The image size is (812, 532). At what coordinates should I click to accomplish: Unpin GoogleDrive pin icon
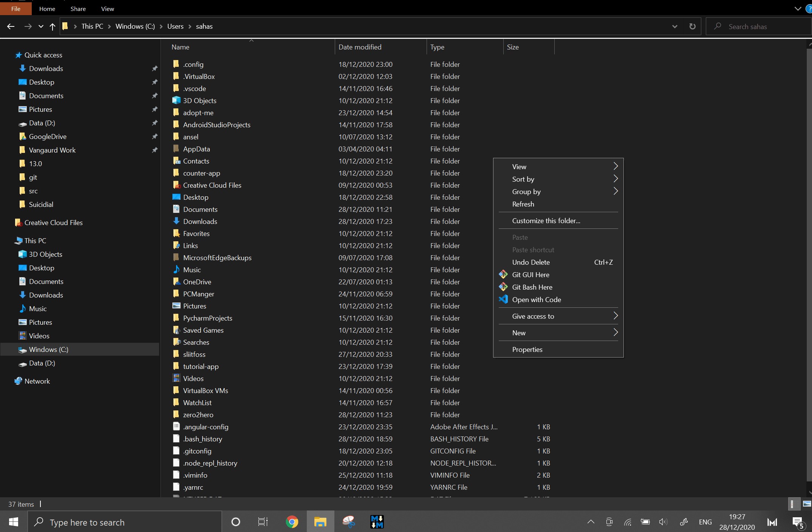click(155, 136)
